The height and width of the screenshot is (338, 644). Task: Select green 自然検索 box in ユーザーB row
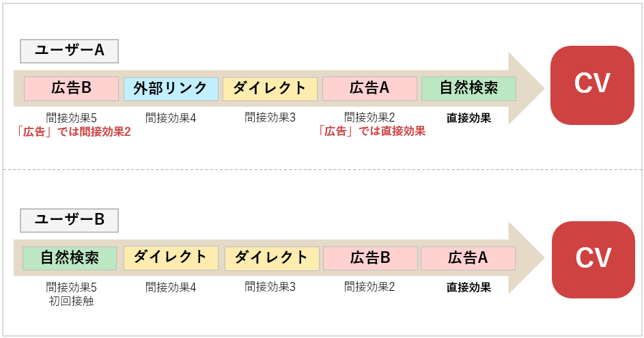(x=70, y=257)
